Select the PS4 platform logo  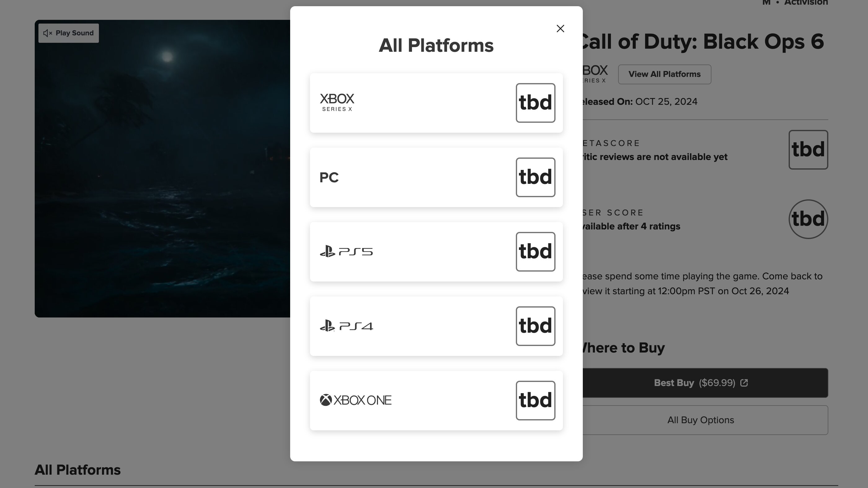[346, 326]
